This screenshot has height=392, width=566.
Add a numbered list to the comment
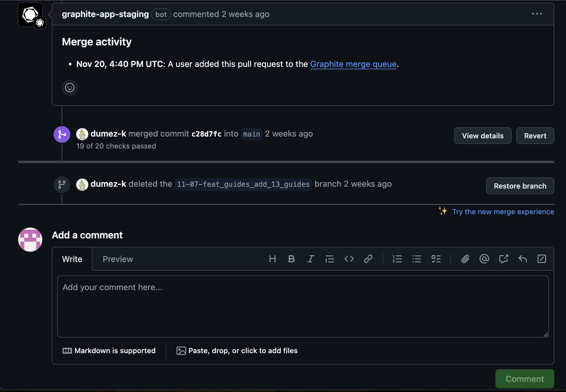pos(397,259)
